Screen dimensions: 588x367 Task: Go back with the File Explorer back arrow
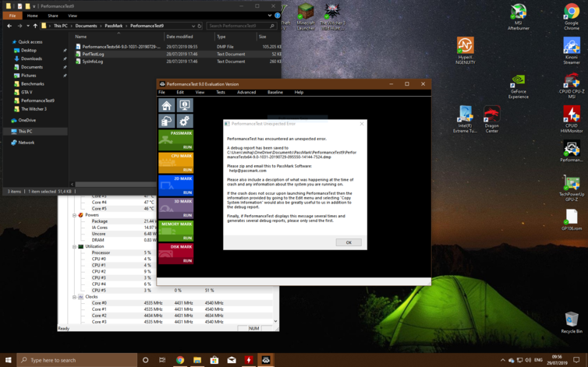tap(9, 26)
